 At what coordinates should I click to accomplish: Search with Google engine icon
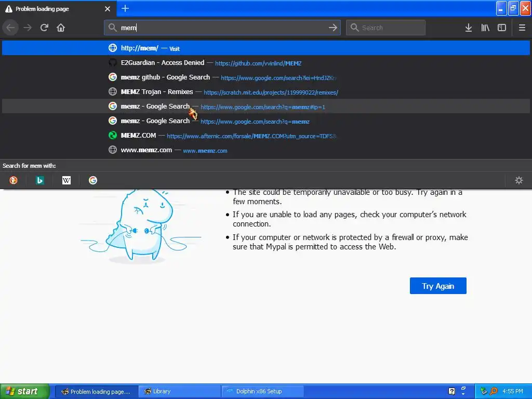(x=93, y=180)
